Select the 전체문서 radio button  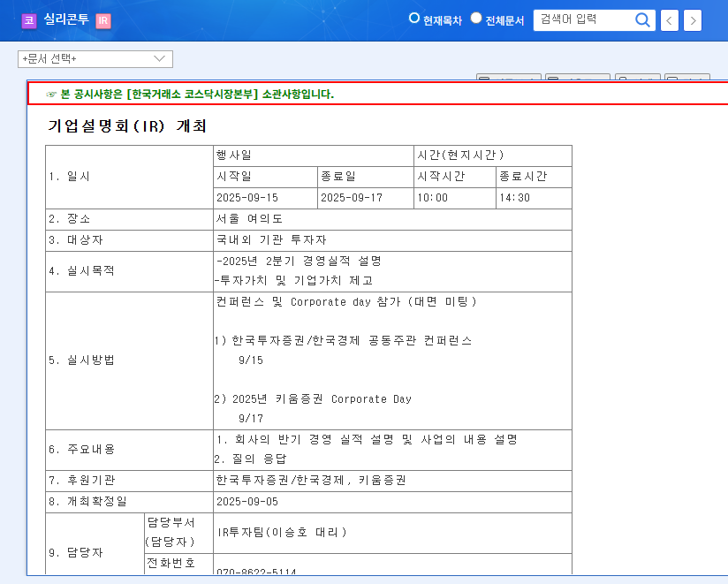tap(476, 18)
